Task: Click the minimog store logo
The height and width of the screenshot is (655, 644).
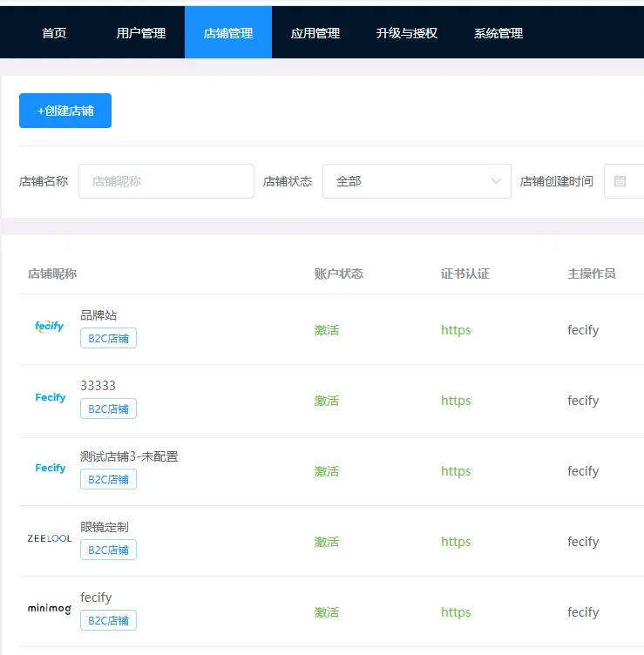Action: tap(50, 609)
